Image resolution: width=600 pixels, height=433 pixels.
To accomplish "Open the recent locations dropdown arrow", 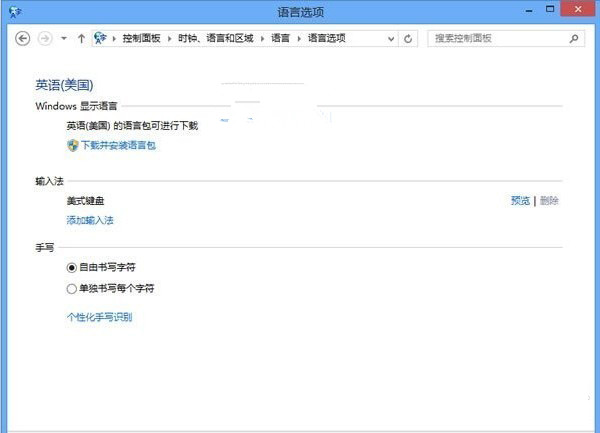I will coord(64,38).
